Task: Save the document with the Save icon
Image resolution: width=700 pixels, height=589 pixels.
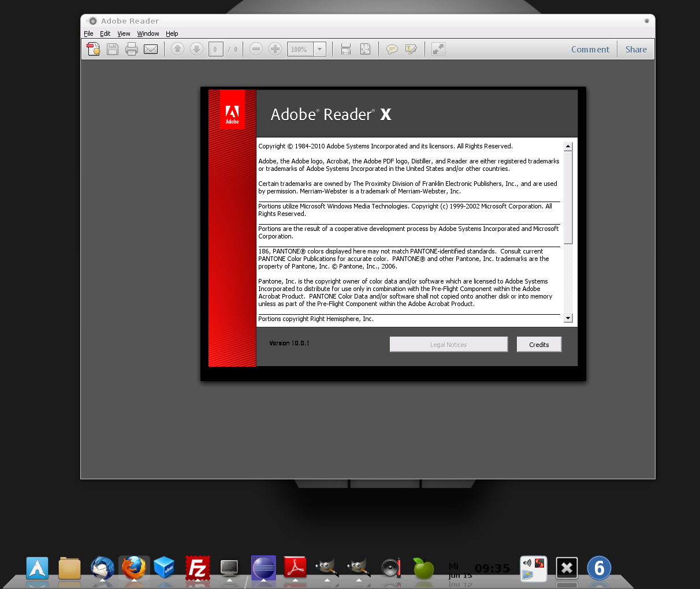Action: click(113, 49)
